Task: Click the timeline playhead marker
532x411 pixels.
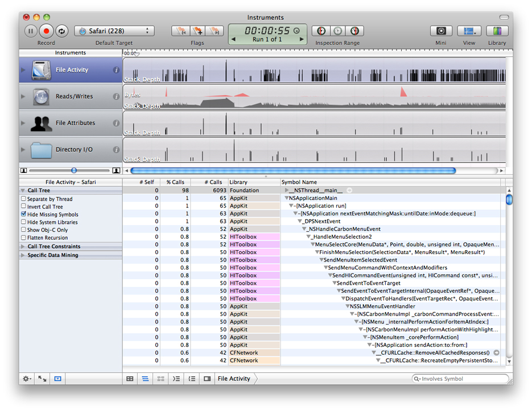Action: 137,53
